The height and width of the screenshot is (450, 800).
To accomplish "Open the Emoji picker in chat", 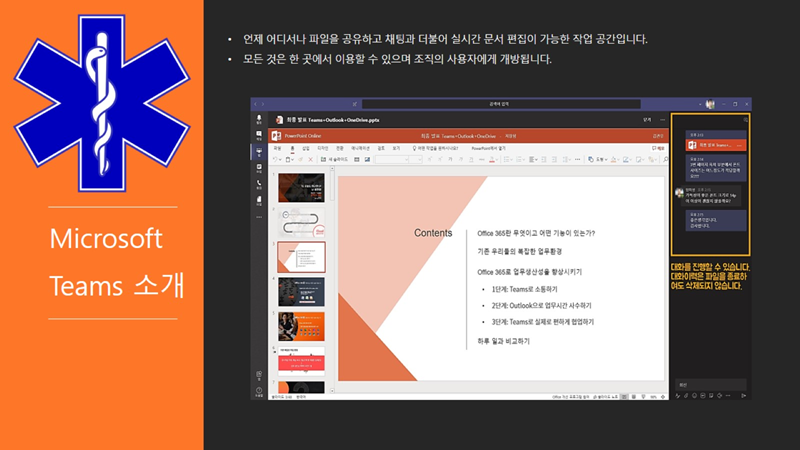I will 694,395.
